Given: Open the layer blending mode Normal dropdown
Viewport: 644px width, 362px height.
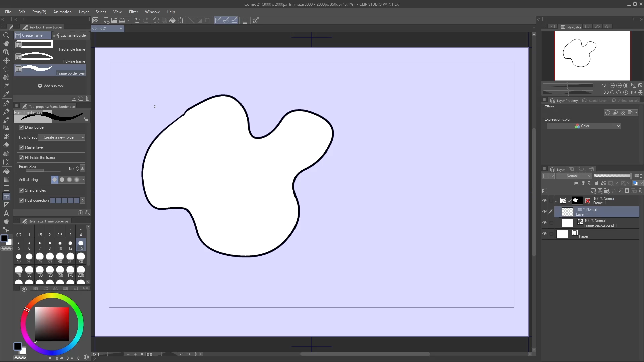Looking at the screenshot, I should (x=574, y=176).
